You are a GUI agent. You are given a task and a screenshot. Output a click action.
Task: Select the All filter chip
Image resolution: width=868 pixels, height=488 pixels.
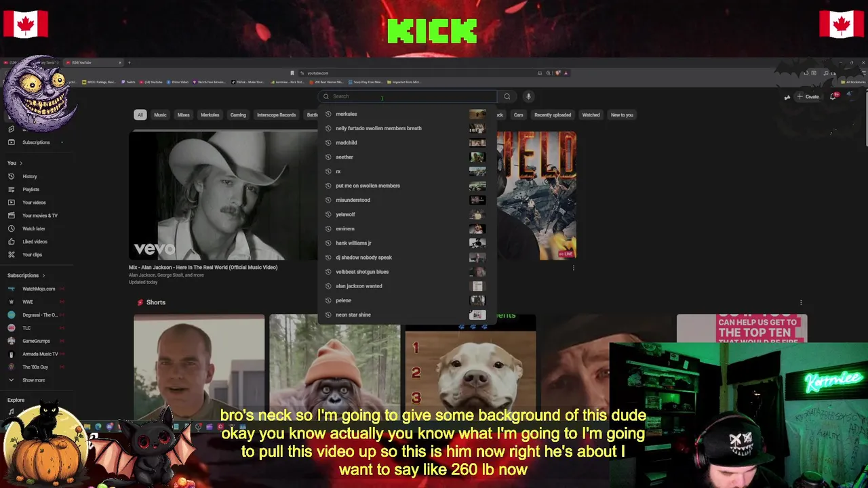[140, 115]
